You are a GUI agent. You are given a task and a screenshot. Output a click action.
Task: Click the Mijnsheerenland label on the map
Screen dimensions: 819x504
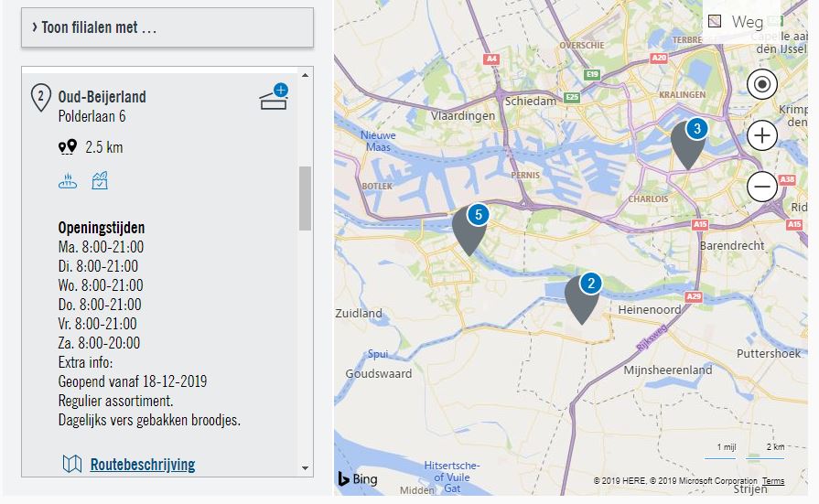tap(667, 370)
